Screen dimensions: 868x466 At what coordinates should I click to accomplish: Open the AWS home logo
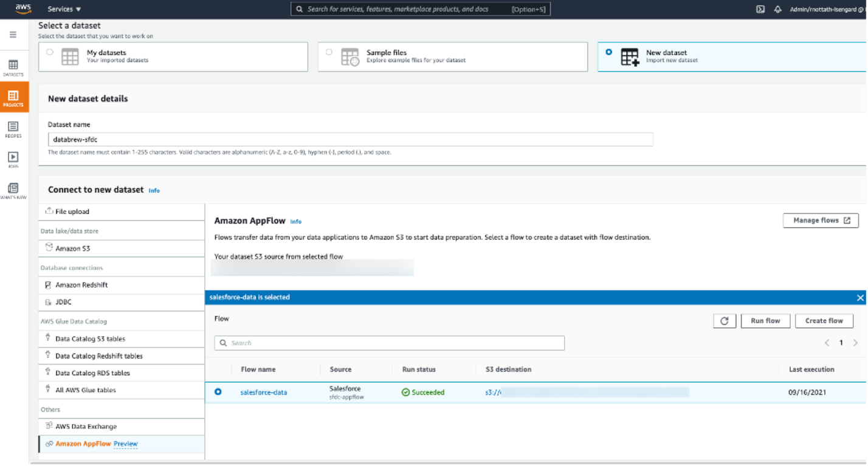point(23,9)
